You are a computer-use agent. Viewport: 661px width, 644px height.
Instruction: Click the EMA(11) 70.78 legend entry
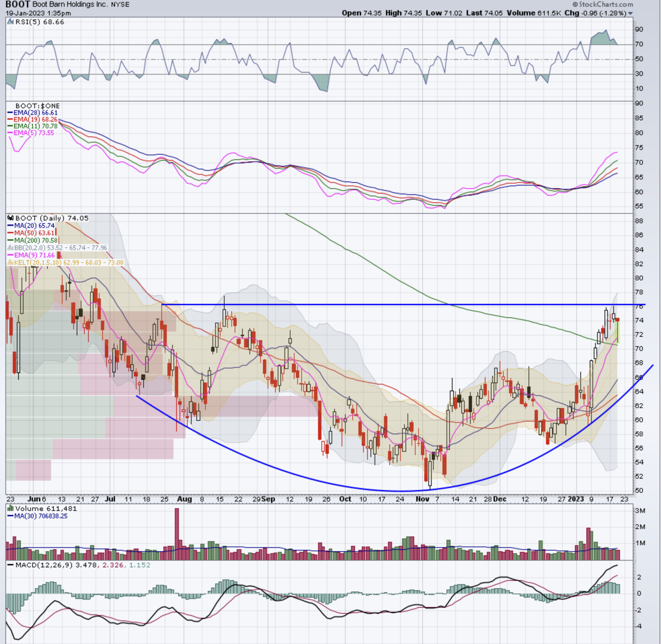pos(33,126)
